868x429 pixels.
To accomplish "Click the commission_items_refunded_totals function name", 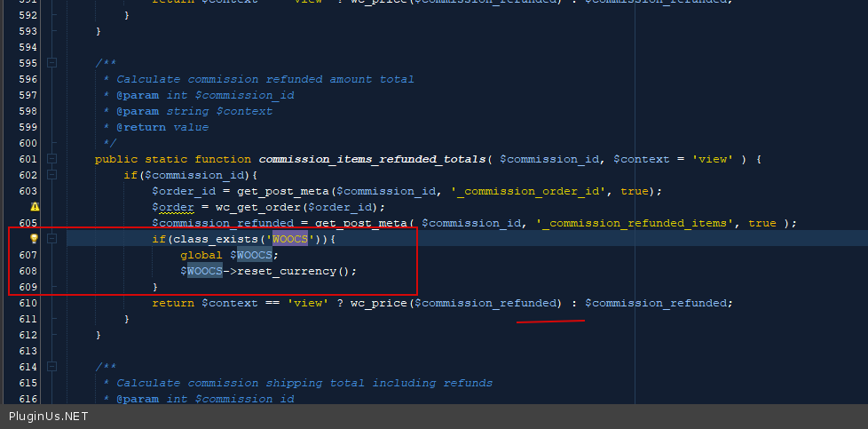I will pos(372,159).
